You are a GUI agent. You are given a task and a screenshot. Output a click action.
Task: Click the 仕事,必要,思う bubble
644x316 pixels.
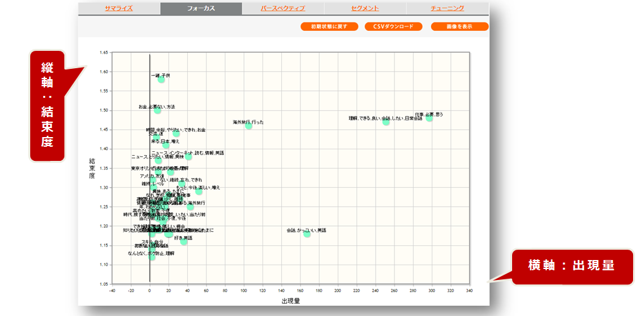point(430,118)
